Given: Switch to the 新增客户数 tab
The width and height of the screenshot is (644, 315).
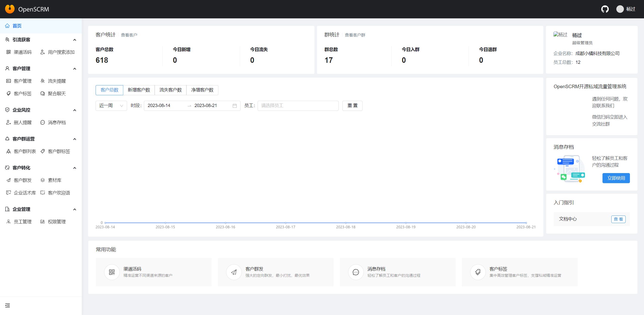Looking at the screenshot, I should [x=139, y=90].
